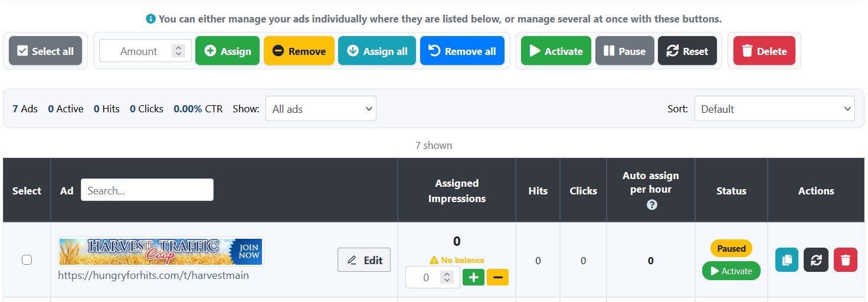Click the grey Pause button
Image resolution: width=868 pixels, height=302 pixels.
(624, 51)
